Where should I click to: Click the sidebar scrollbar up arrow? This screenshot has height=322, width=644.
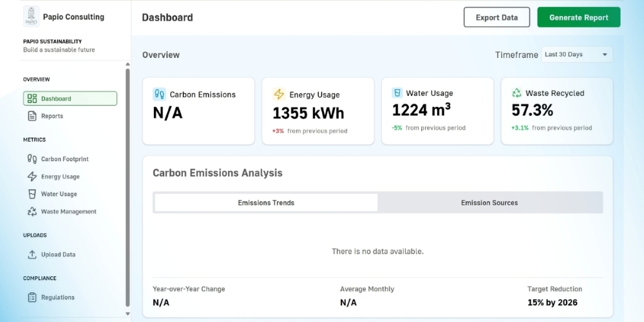[x=128, y=64]
